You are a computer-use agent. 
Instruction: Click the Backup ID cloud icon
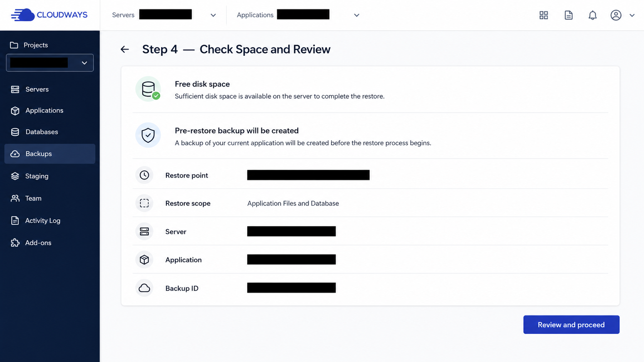tap(144, 288)
